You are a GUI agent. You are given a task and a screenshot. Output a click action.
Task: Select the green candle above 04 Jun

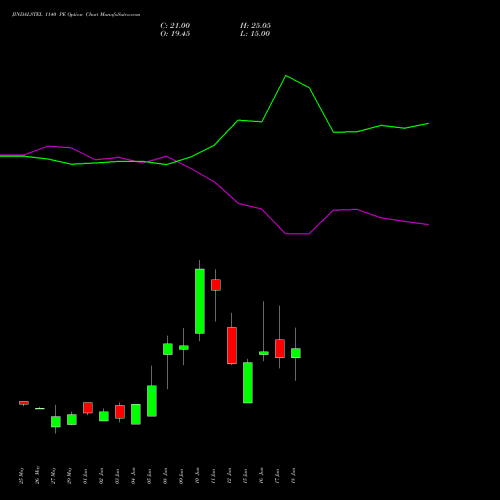(136, 414)
